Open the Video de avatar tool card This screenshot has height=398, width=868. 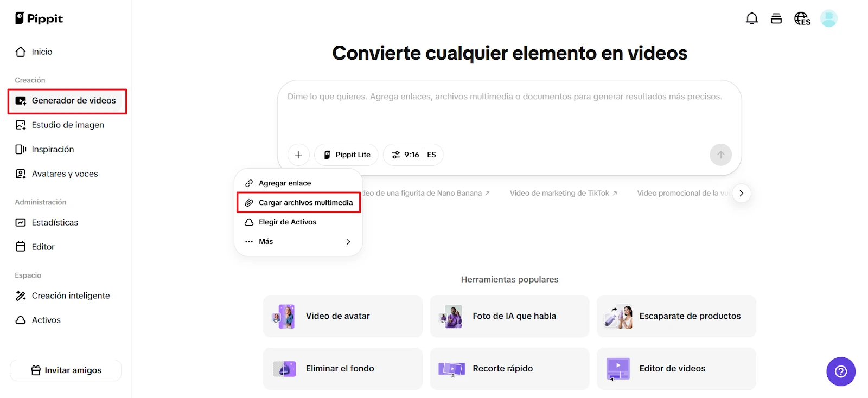[342, 316]
